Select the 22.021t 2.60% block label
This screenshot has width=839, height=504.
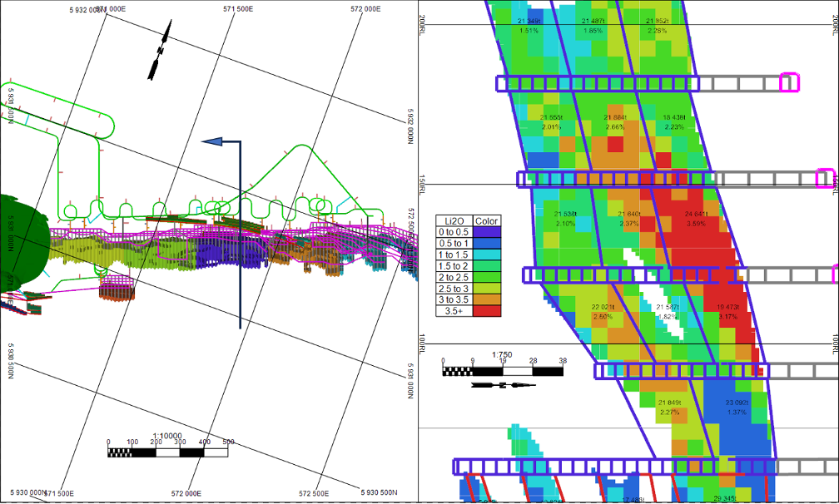603,312
